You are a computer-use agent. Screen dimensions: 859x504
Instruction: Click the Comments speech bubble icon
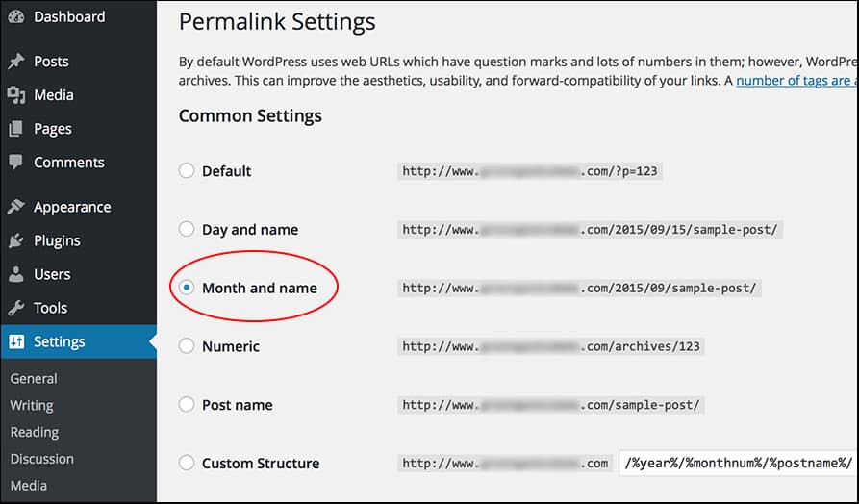click(x=16, y=163)
